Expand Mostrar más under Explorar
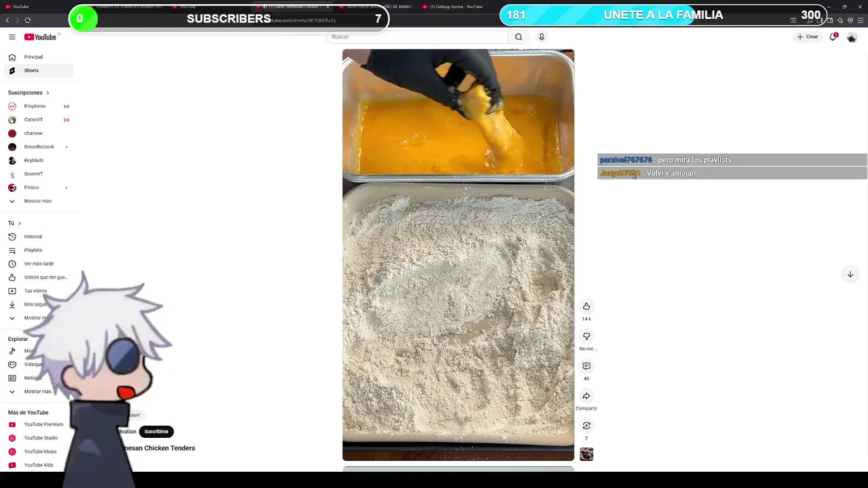The image size is (868, 488). click(x=39, y=392)
